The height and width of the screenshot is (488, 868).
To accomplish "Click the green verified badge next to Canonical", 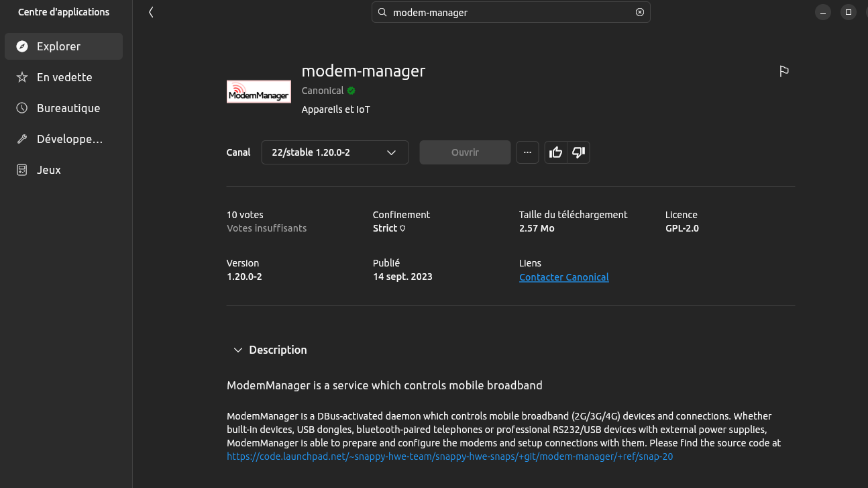I will click(351, 91).
